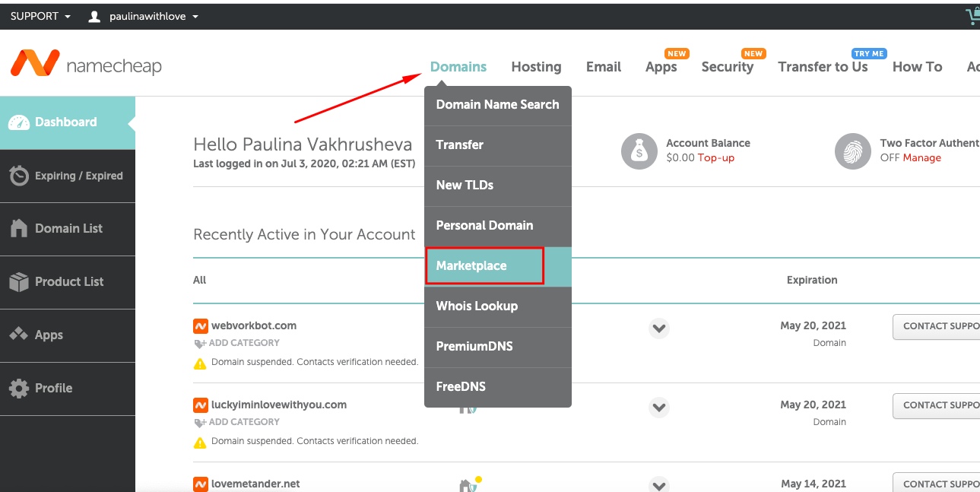Image resolution: width=980 pixels, height=492 pixels.
Task: Click the namecheap logo
Action: tap(86, 64)
